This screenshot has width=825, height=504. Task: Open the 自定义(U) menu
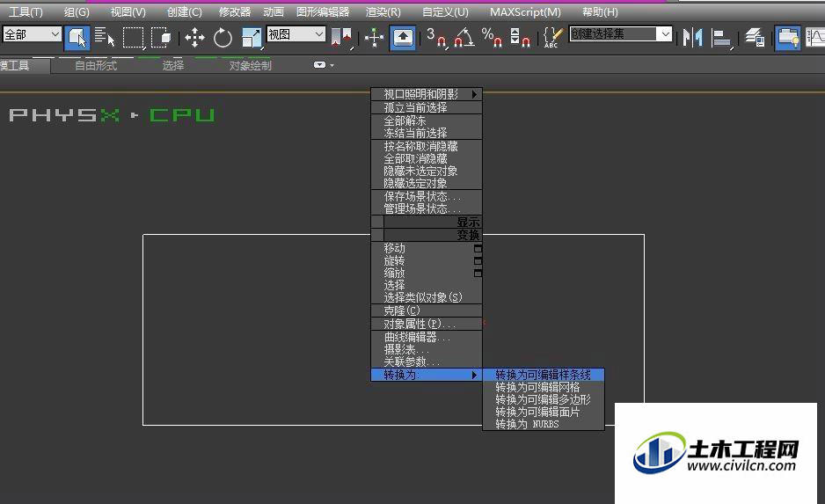[445, 11]
